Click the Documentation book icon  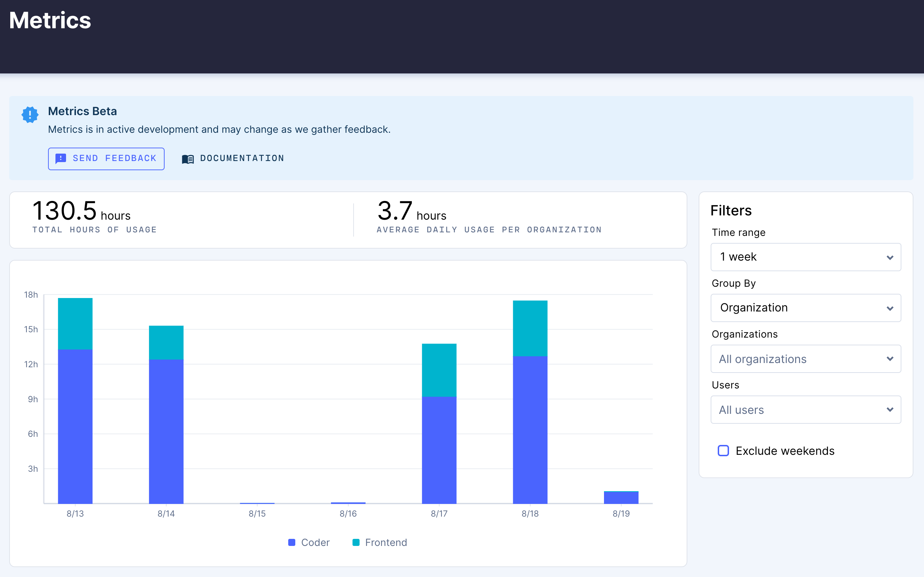[x=188, y=159]
